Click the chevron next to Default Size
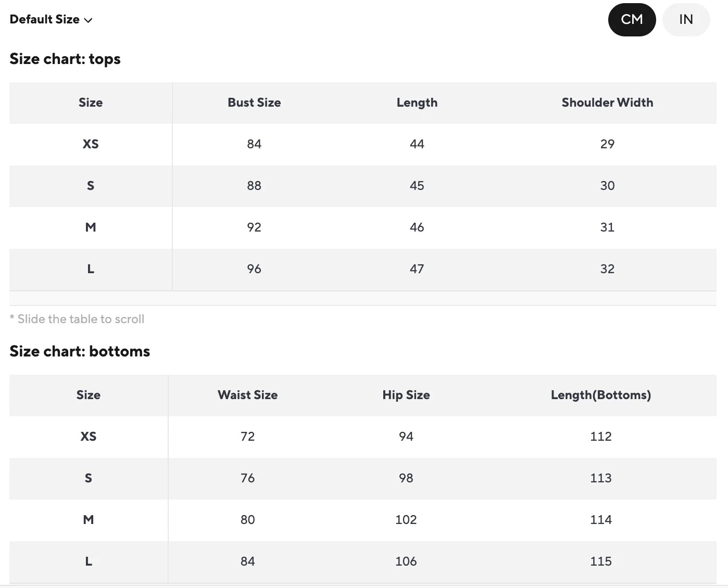Viewport: 728px width, 588px height. [88, 20]
